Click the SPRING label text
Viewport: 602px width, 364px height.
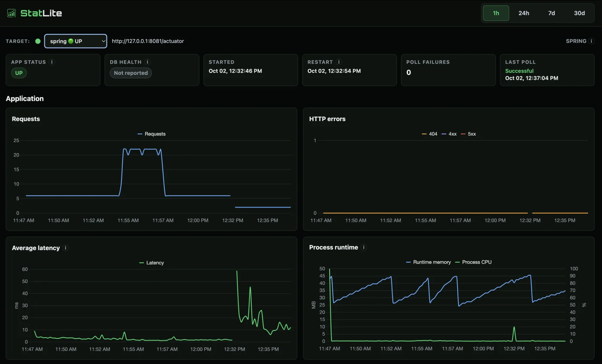click(x=576, y=41)
